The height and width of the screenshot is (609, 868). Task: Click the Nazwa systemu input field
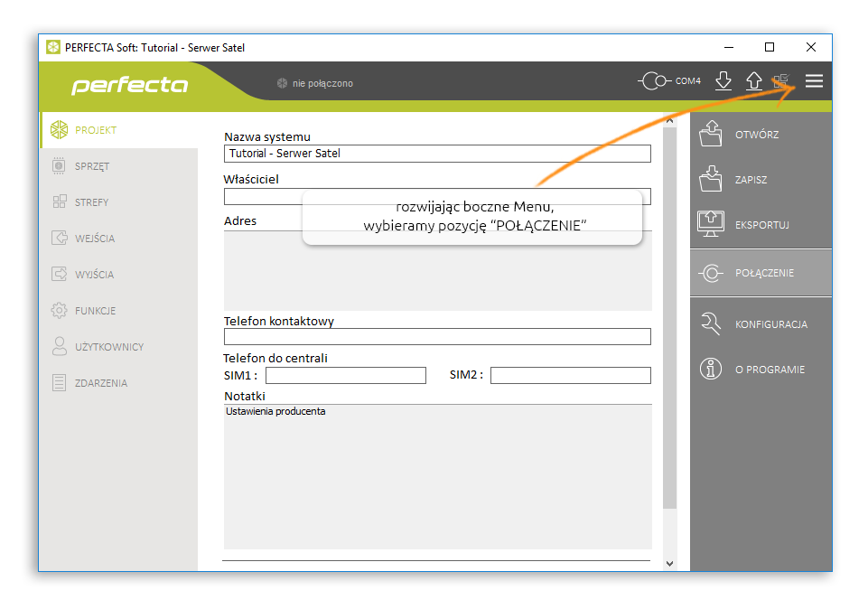click(437, 154)
